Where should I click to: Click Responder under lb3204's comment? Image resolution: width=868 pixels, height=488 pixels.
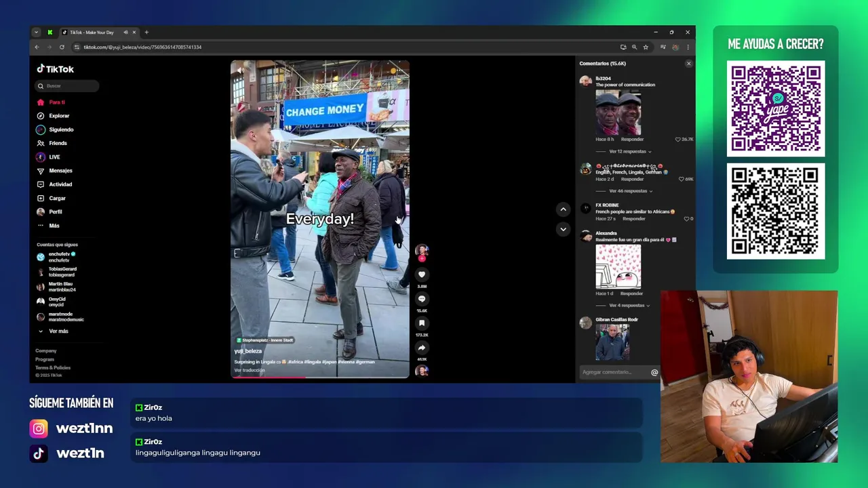point(632,140)
